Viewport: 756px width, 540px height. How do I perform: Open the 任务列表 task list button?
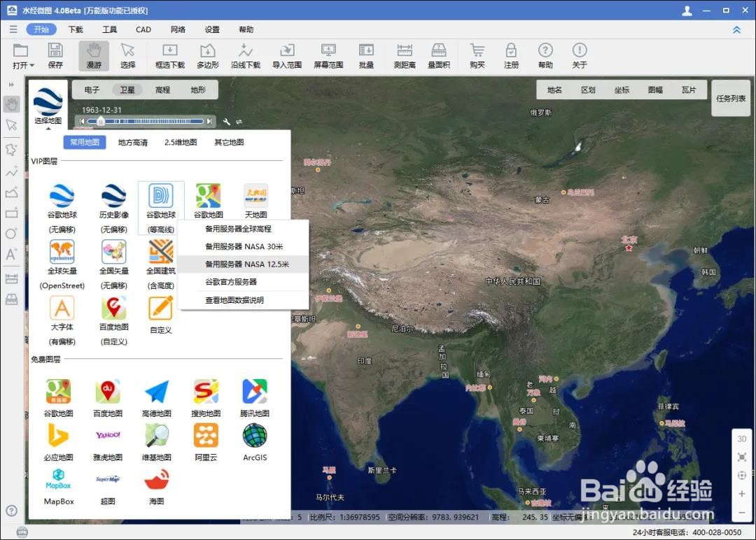click(731, 98)
